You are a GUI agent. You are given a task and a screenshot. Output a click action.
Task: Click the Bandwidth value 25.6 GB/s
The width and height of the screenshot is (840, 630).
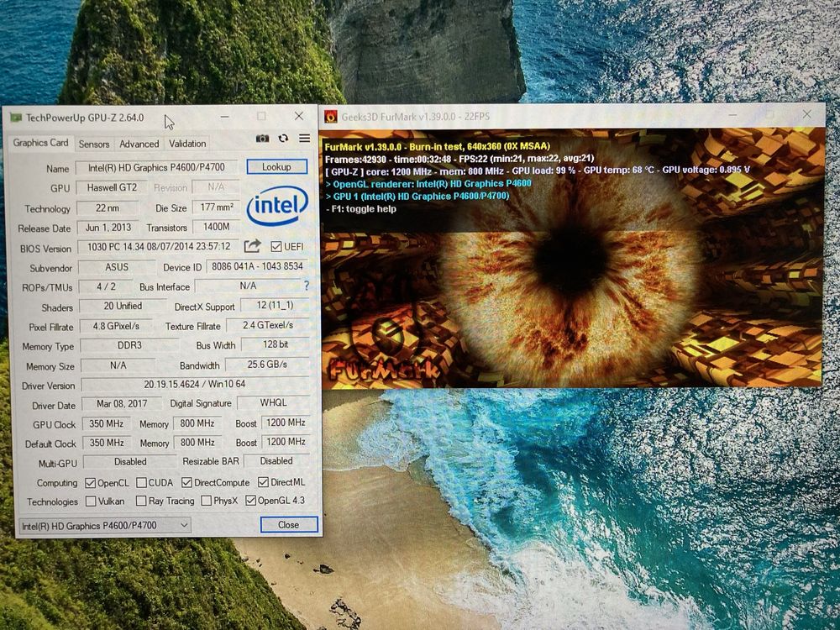click(x=267, y=365)
